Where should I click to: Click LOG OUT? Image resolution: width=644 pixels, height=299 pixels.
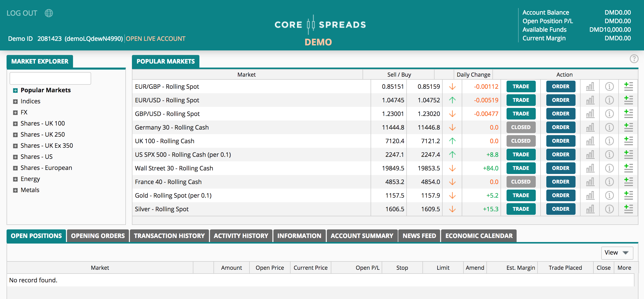pyautogui.click(x=22, y=13)
